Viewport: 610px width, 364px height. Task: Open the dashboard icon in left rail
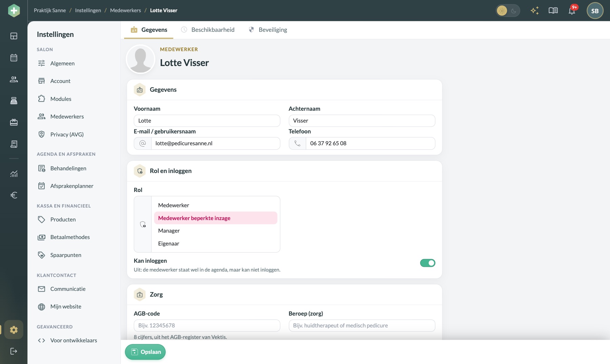pyautogui.click(x=14, y=36)
